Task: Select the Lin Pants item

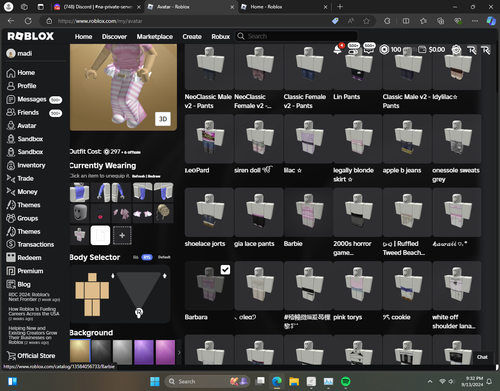Action: click(x=358, y=67)
